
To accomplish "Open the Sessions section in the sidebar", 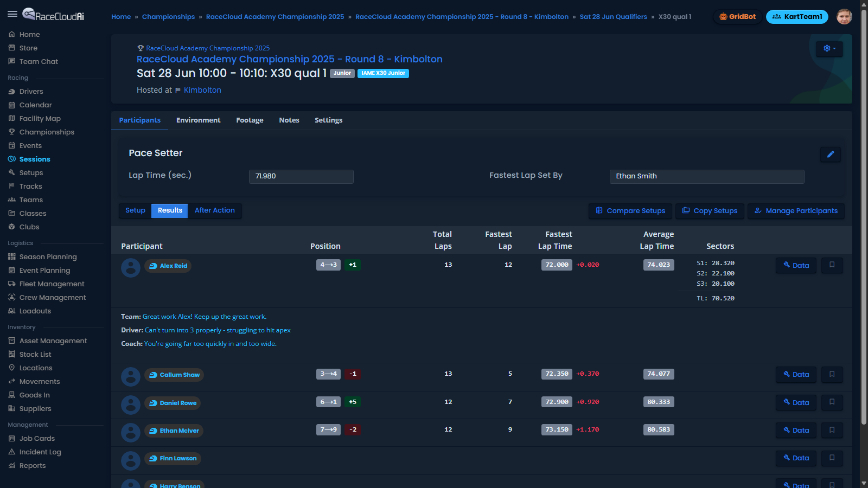I will point(35,159).
